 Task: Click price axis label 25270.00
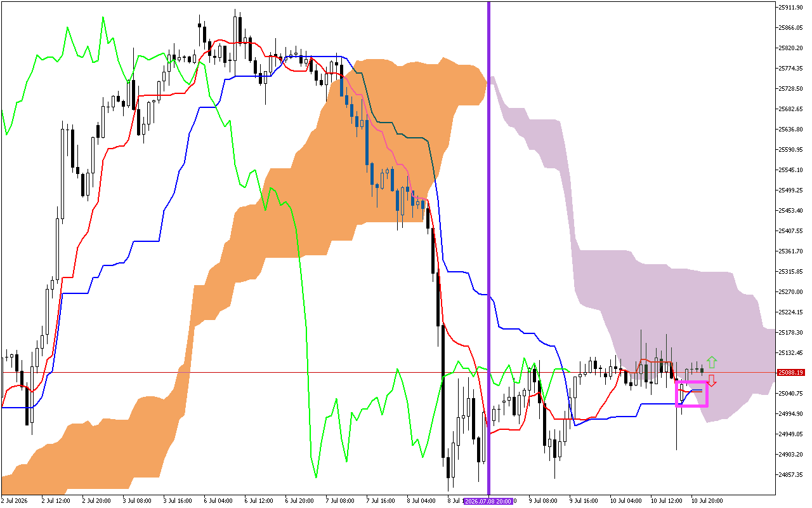792,291
